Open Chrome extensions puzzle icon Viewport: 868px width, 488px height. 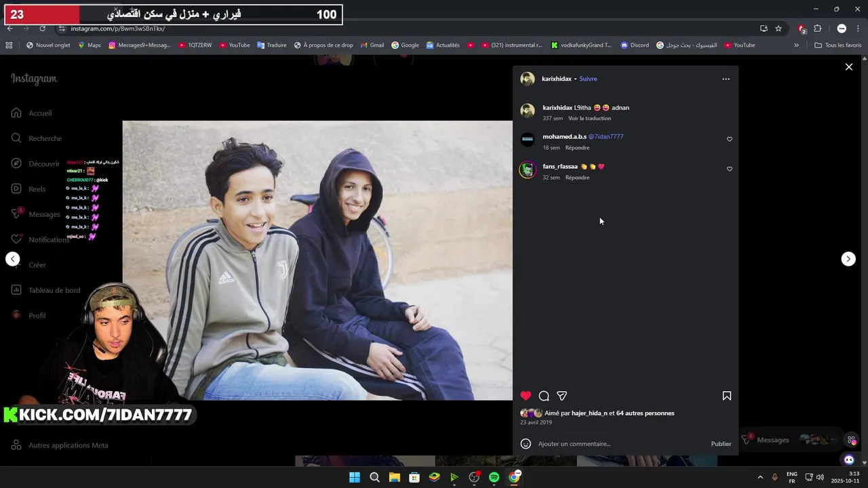[x=817, y=28]
